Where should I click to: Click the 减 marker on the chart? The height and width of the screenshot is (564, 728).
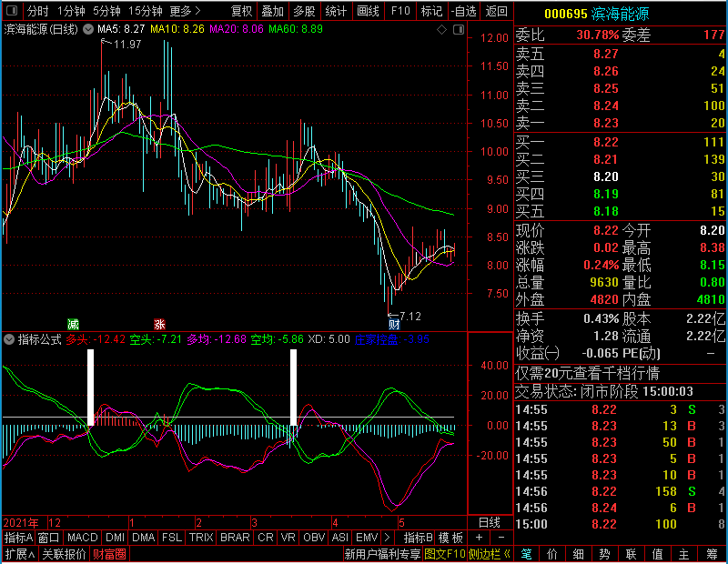(73, 324)
